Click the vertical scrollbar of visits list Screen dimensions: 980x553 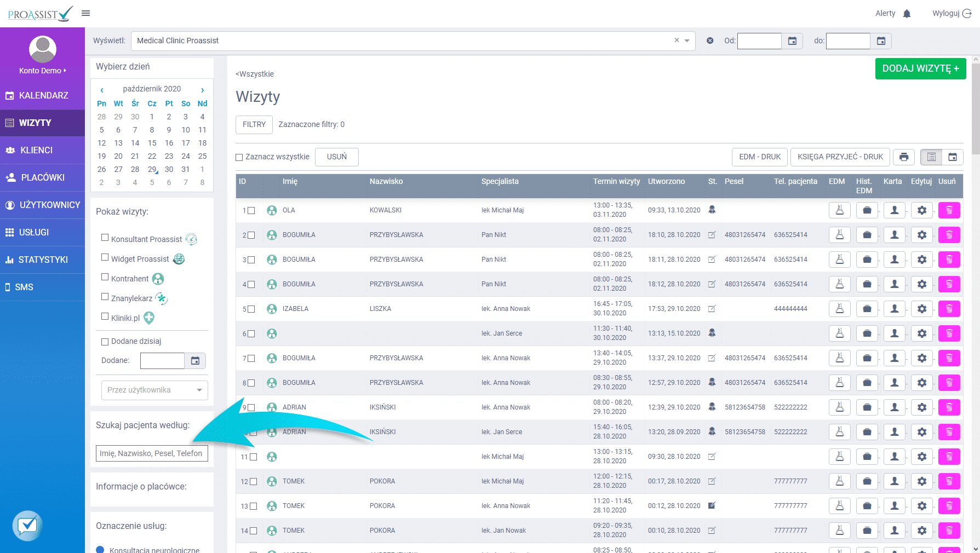click(976, 109)
